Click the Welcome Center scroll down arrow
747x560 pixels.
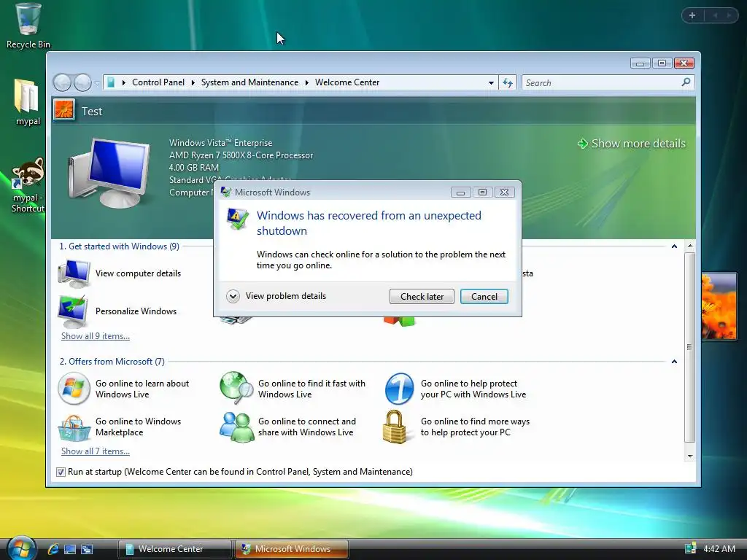(690, 456)
